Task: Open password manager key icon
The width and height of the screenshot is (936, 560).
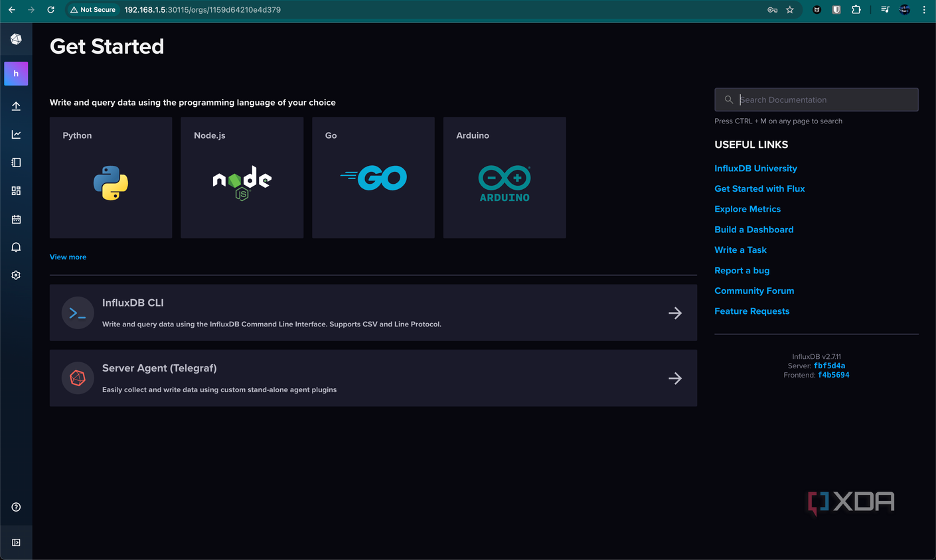Action: [772, 10]
